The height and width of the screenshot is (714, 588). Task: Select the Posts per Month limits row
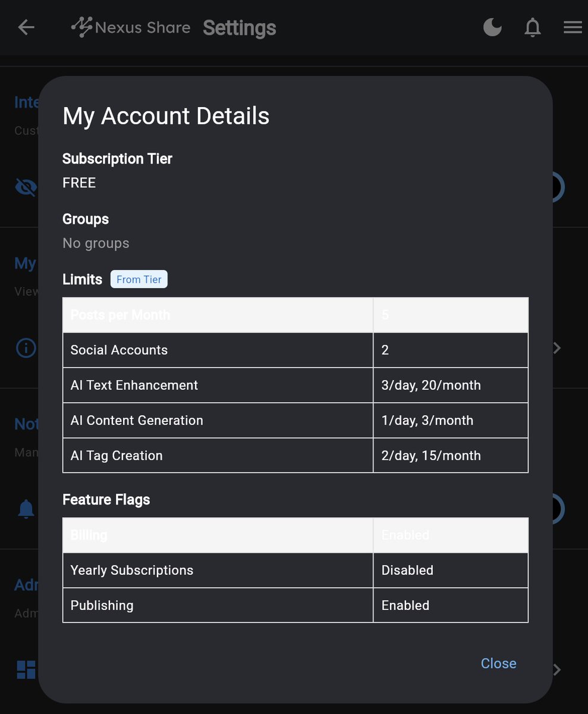pos(238,315)
